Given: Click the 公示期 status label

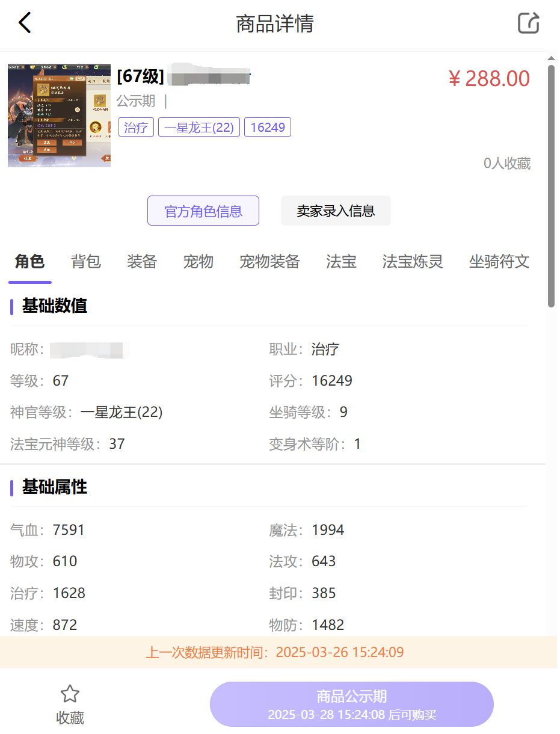Looking at the screenshot, I should click(136, 100).
